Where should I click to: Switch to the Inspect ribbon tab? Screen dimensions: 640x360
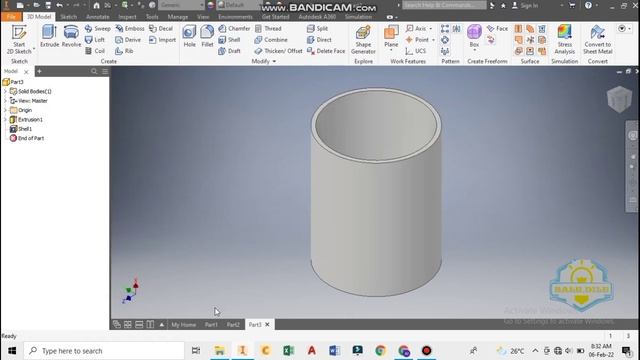click(x=127, y=17)
